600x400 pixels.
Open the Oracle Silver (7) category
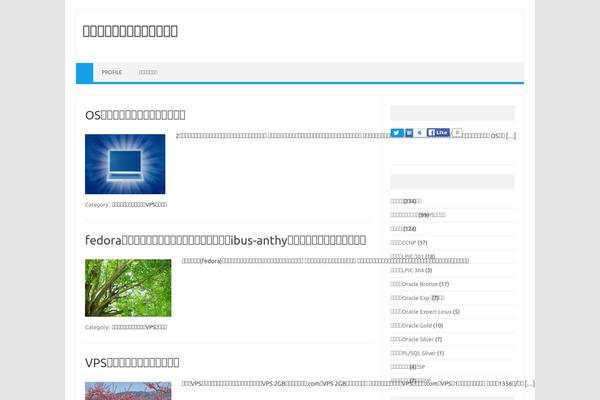416,339
